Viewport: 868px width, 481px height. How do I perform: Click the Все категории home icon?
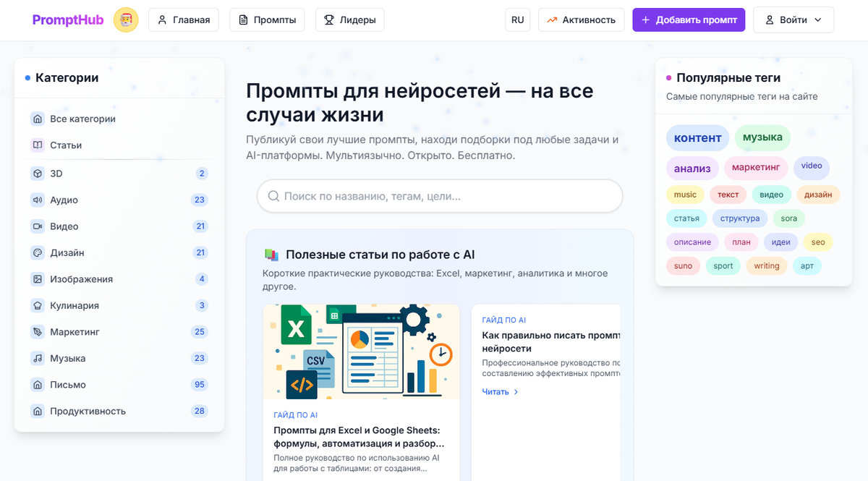[38, 119]
